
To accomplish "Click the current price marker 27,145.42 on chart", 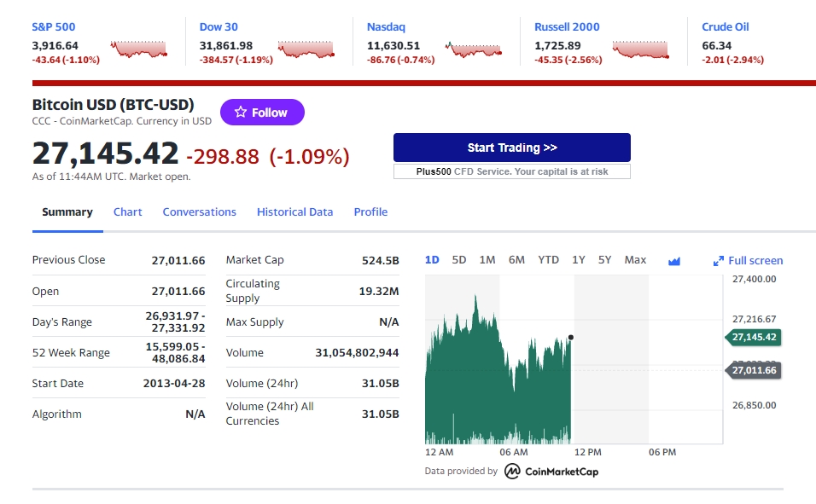I will (754, 337).
